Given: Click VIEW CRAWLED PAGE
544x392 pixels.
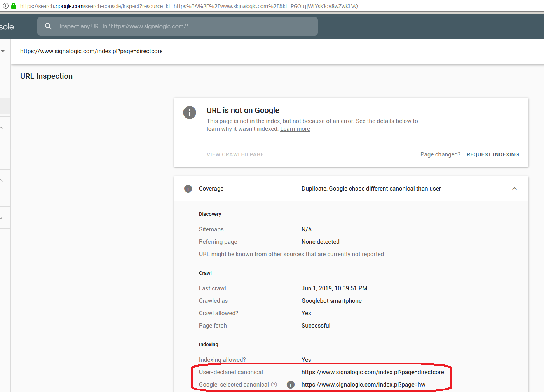Looking at the screenshot, I should pyautogui.click(x=235, y=154).
